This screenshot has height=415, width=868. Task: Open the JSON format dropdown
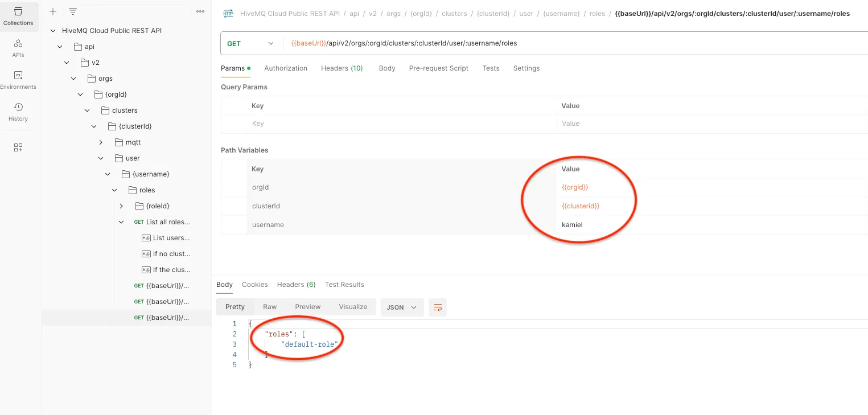tap(402, 307)
